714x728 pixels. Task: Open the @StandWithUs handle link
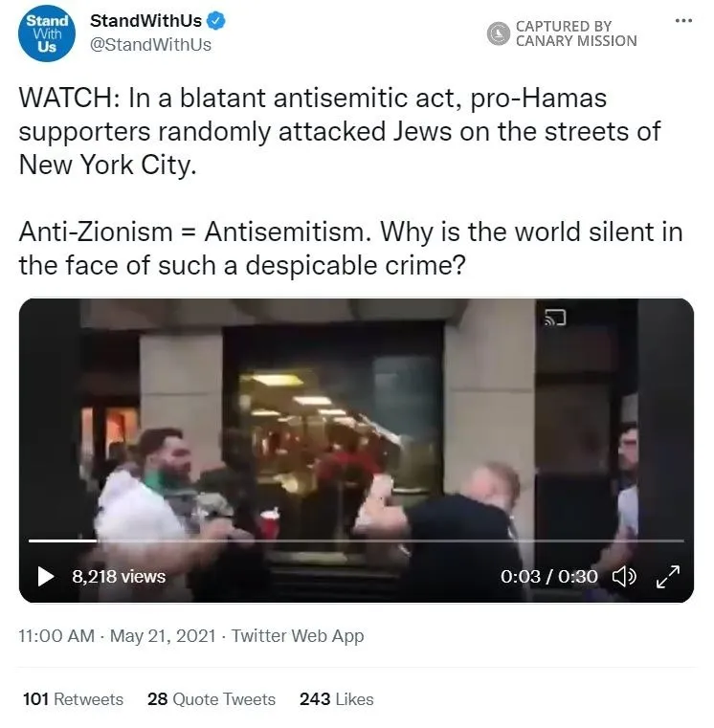pos(150,45)
